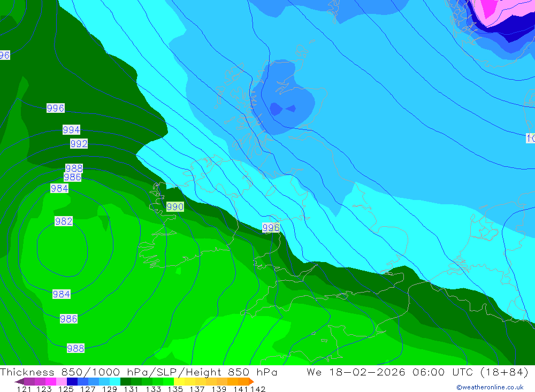Click the orange right arrow tip of the legend

251,381
